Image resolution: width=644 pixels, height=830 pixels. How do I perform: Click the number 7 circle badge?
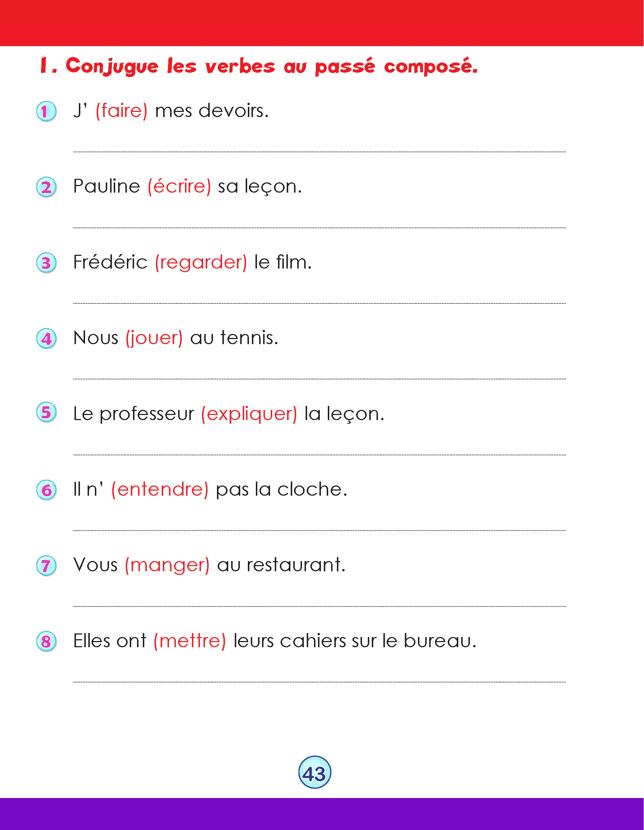click(47, 565)
